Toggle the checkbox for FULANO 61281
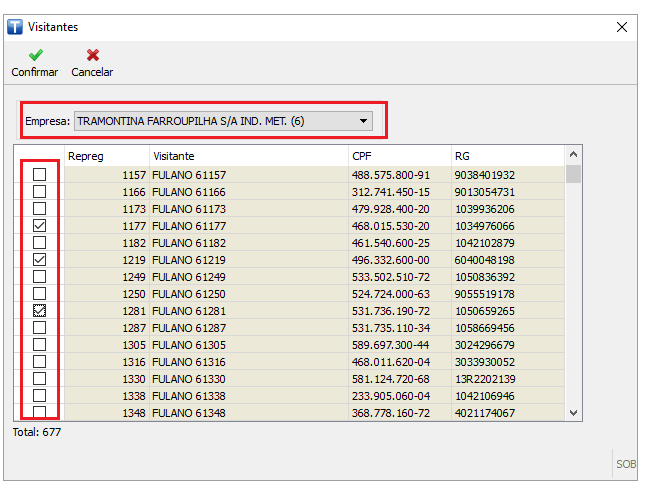The height and width of the screenshot is (493, 647). click(x=40, y=311)
